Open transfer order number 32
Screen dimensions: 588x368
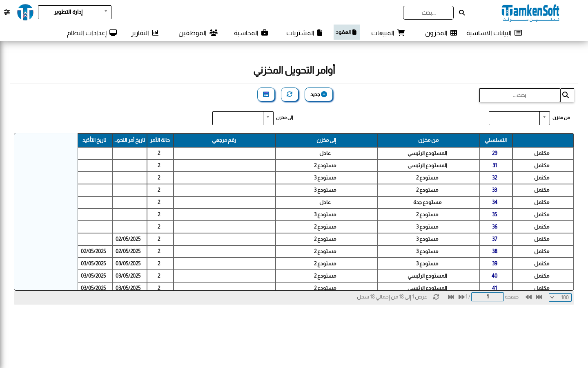pyautogui.click(x=494, y=177)
